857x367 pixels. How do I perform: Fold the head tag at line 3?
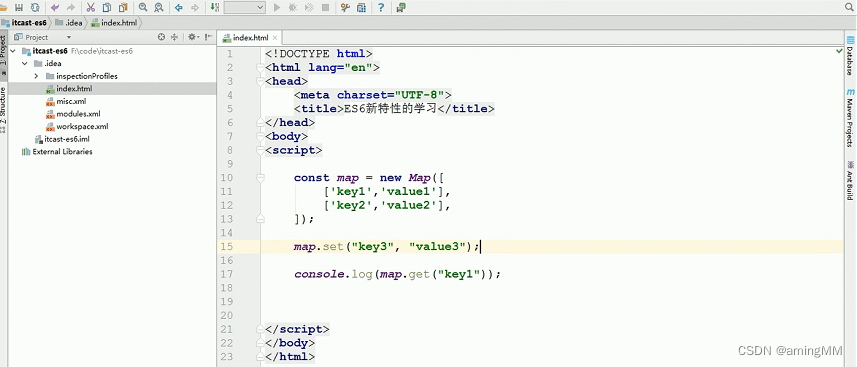coord(260,81)
